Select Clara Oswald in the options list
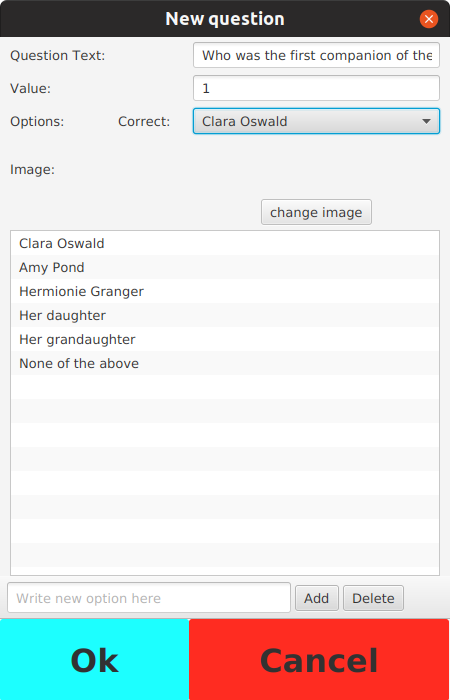 point(225,243)
